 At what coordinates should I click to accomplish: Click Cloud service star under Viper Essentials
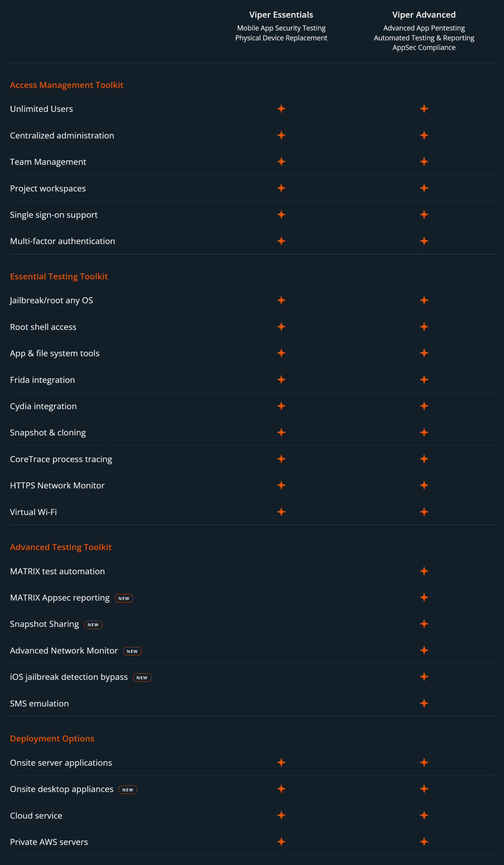click(281, 815)
